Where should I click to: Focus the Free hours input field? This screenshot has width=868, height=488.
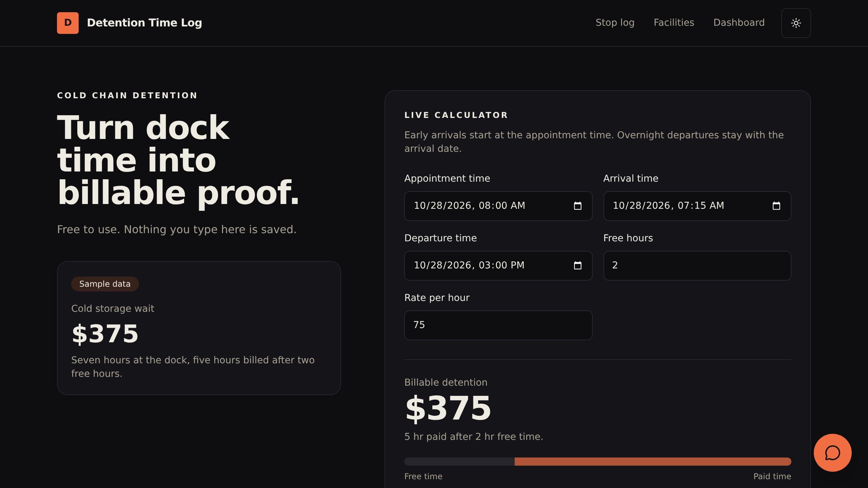click(697, 266)
